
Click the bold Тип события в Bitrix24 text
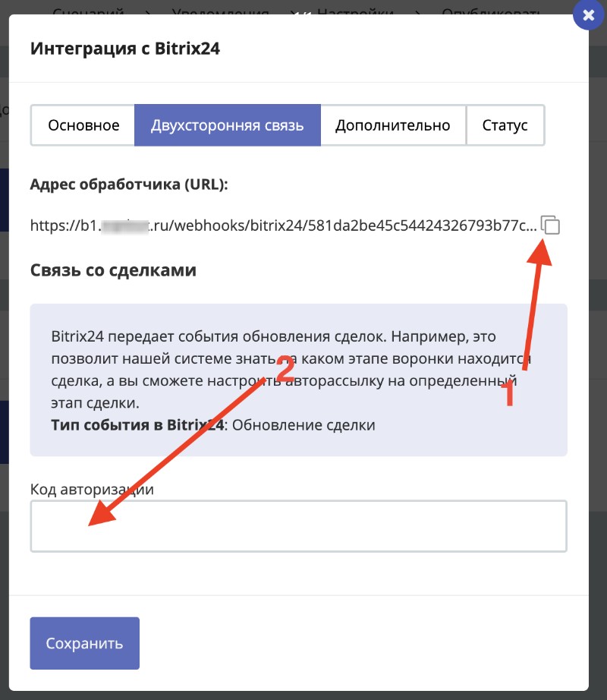pyautogui.click(x=137, y=424)
